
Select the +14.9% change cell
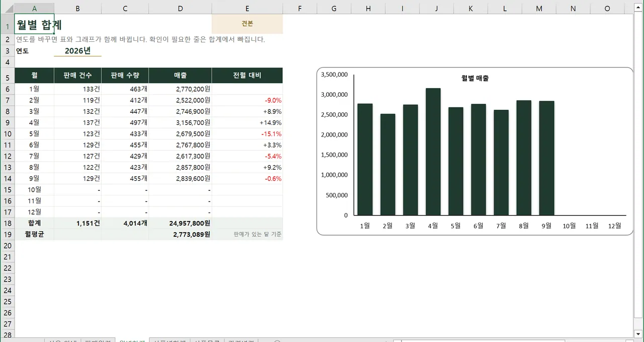247,122
